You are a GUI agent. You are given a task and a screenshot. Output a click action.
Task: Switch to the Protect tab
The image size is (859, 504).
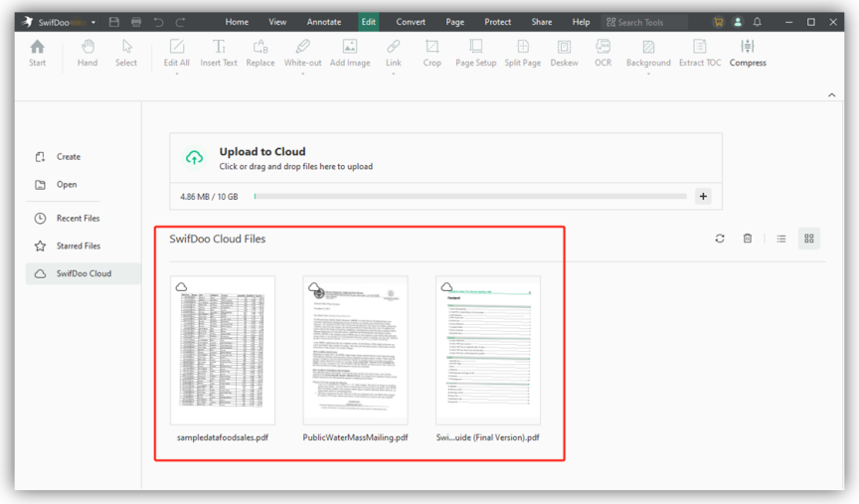coord(497,22)
